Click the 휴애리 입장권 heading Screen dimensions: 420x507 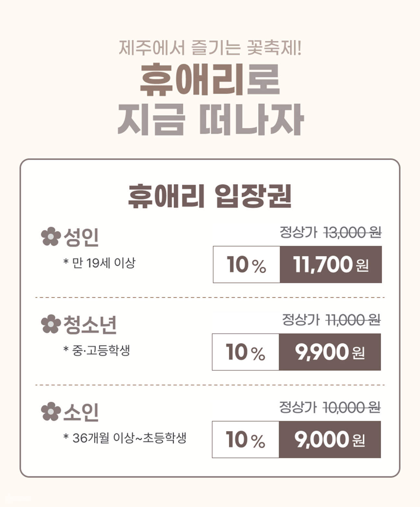coord(210,196)
